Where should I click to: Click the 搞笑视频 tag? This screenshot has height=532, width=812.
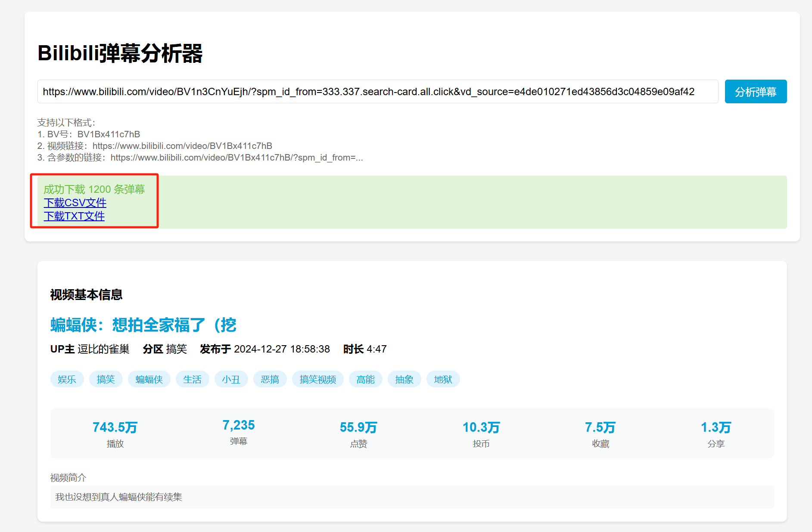317,379
